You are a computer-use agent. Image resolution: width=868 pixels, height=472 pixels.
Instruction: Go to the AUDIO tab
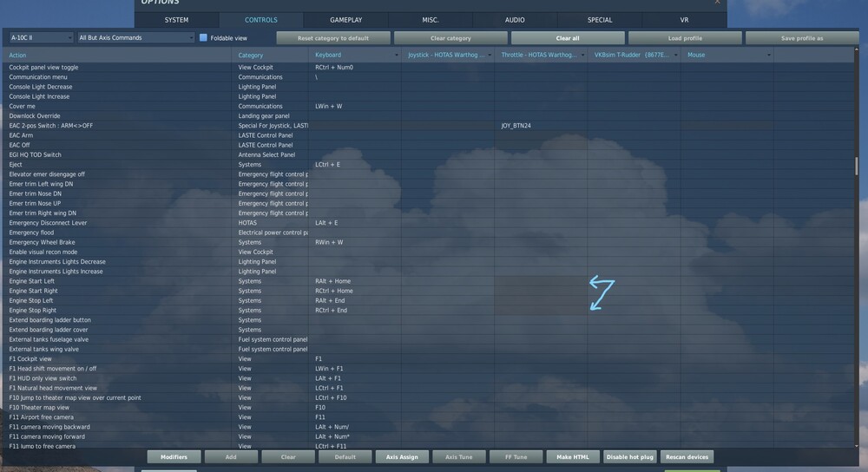pos(515,20)
